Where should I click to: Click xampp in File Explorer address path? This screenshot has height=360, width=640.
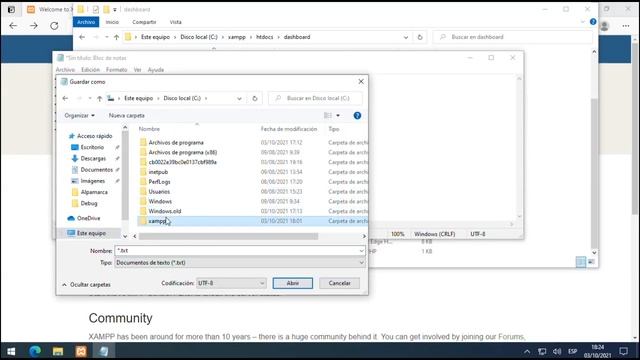click(237, 37)
